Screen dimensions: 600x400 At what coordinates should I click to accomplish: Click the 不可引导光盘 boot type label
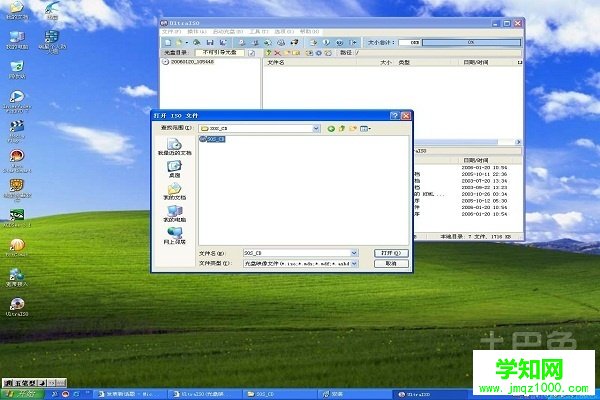click(x=220, y=52)
